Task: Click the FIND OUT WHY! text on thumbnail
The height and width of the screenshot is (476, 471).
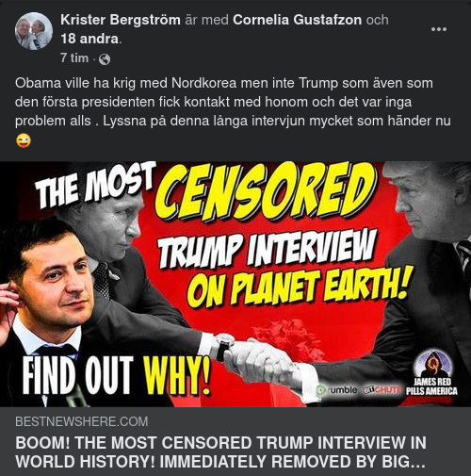Action: (116, 376)
